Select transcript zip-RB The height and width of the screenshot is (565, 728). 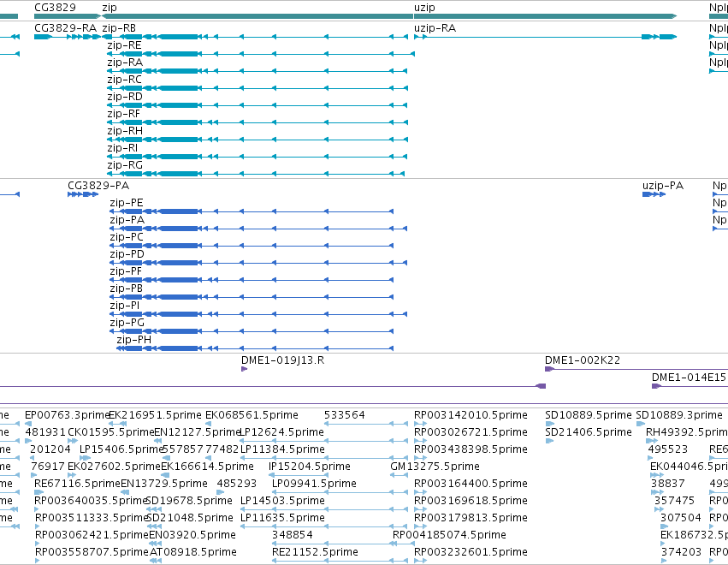coord(119,28)
